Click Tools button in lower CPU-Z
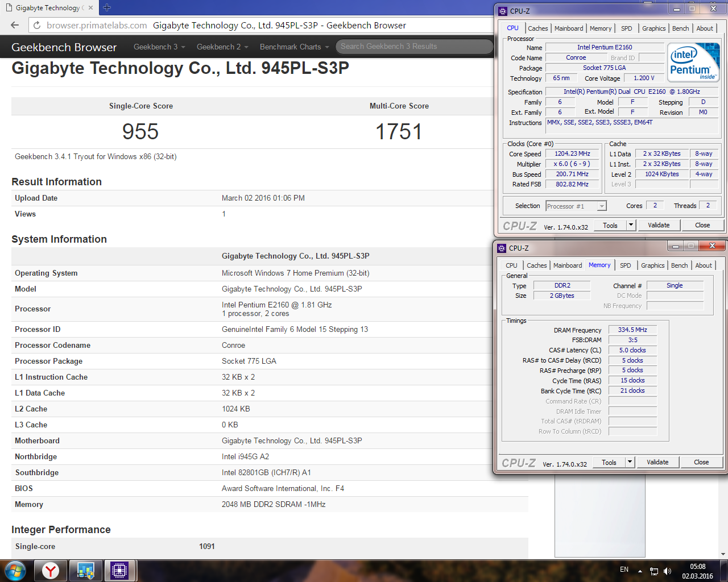The image size is (728, 582). tap(609, 462)
